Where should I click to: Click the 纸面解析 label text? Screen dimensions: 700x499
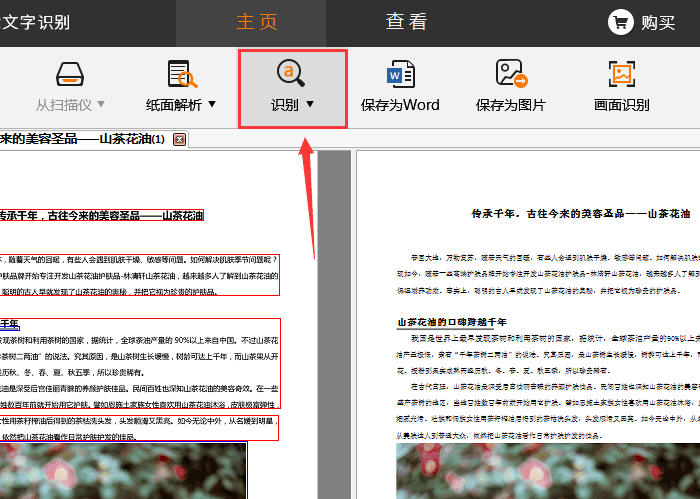click(174, 105)
